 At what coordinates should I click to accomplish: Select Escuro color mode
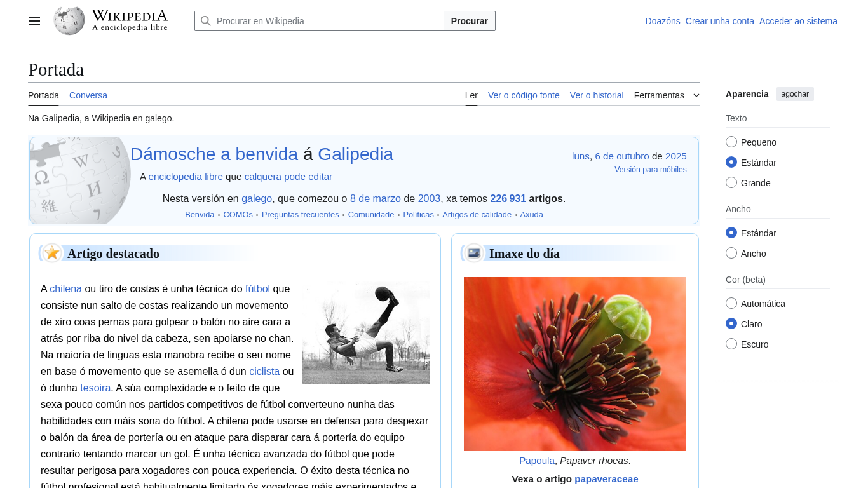click(731, 344)
